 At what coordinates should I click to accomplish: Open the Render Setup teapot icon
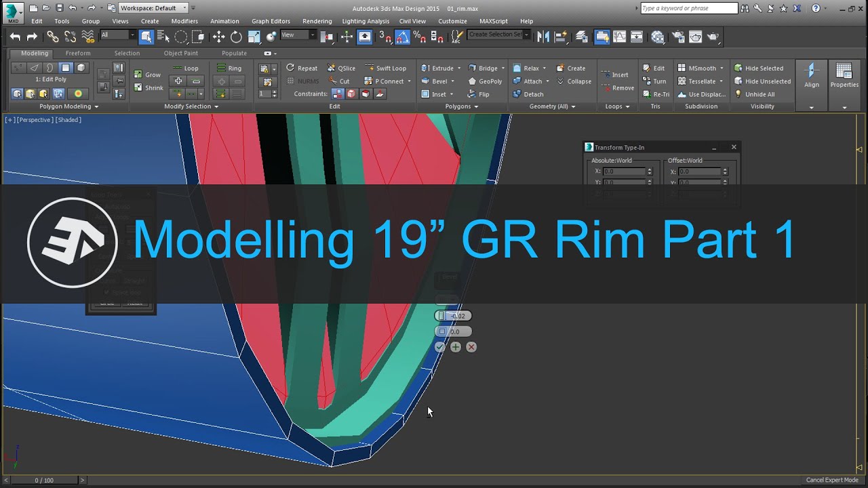pos(678,37)
